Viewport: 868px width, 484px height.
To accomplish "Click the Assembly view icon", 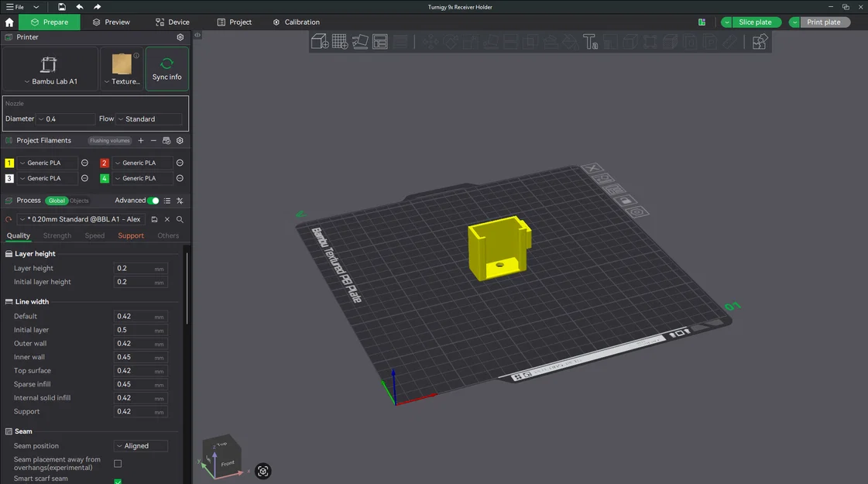I will point(760,42).
